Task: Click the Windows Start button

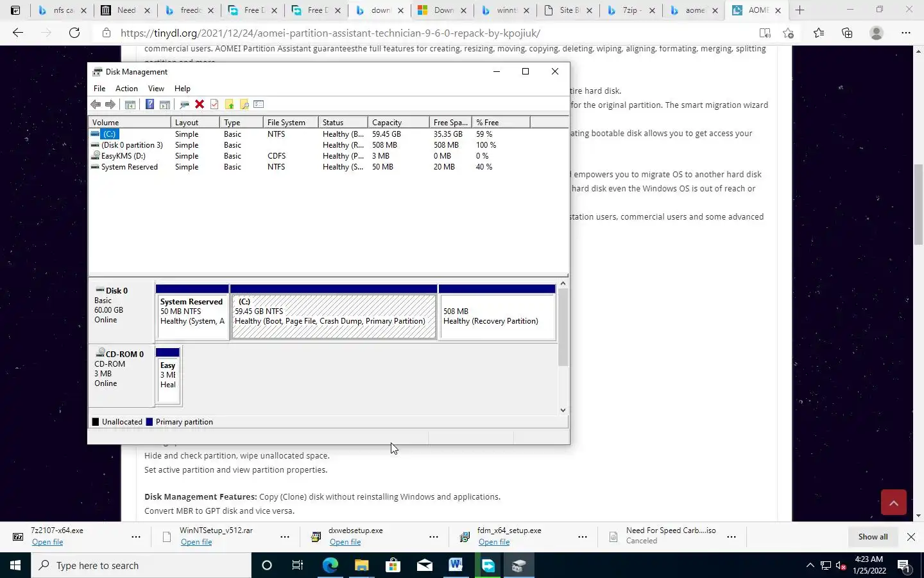Action: click(15, 565)
